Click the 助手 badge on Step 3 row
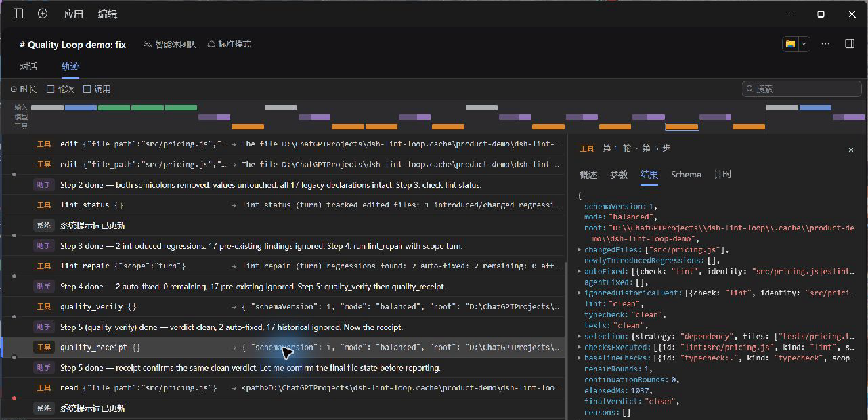Viewport: 868px width, 420px height. point(44,246)
